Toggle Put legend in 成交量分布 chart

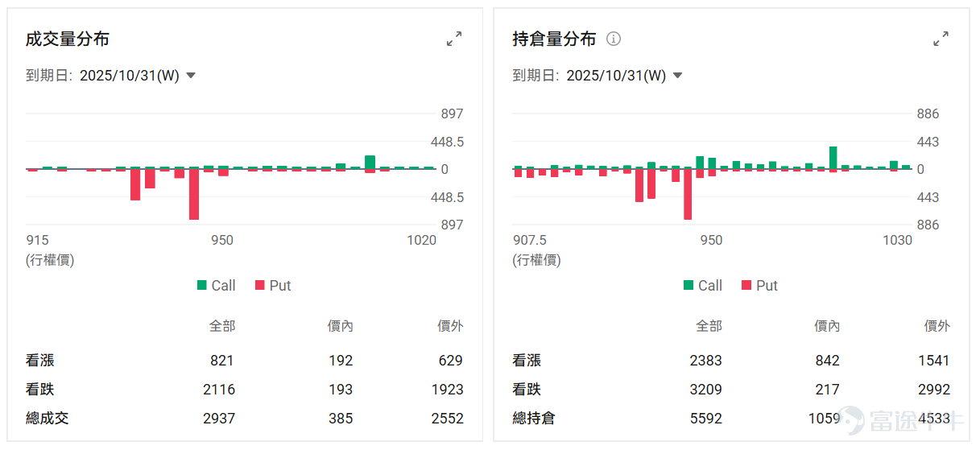tap(273, 285)
